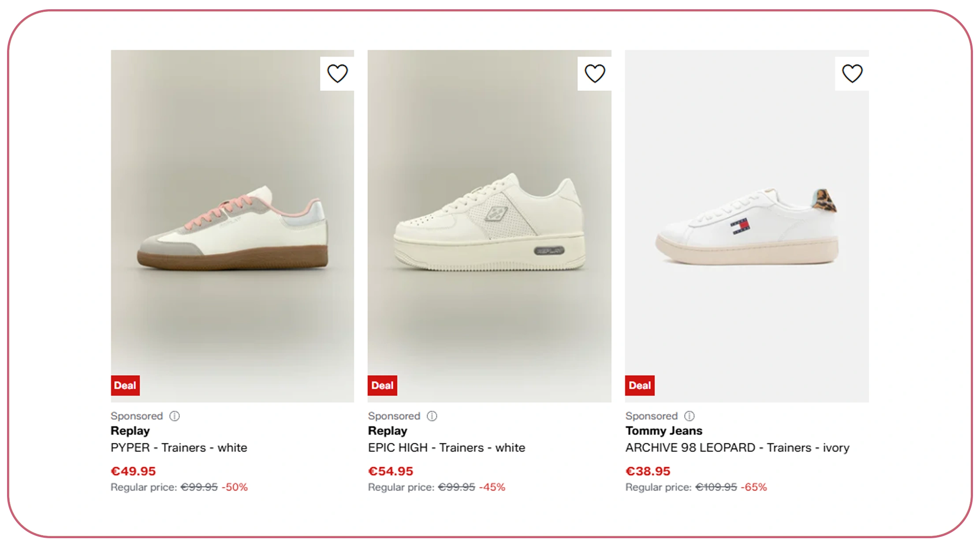Image resolution: width=980 pixels, height=547 pixels.
Task: Select the €38.95 sale price
Action: tap(648, 471)
